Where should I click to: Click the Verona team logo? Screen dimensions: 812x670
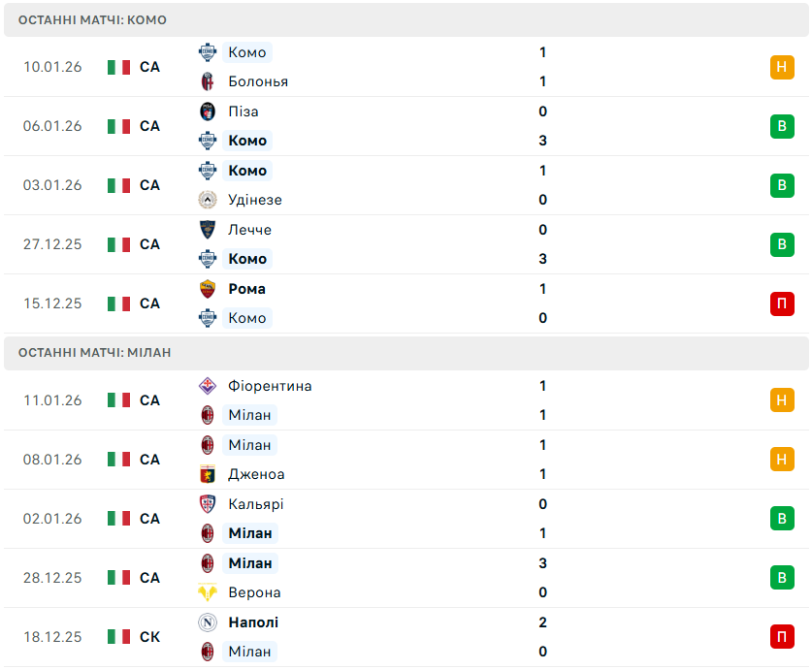pos(207,592)
